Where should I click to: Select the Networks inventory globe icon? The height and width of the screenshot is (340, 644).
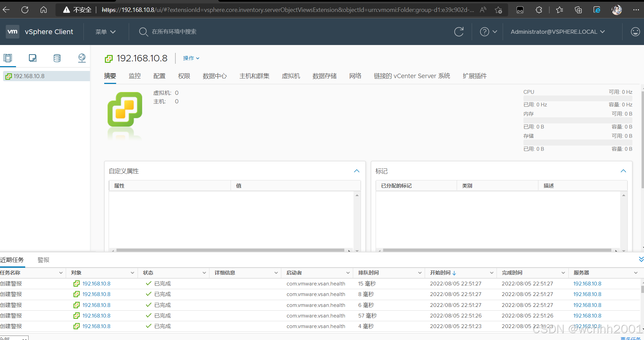(82, 58)
